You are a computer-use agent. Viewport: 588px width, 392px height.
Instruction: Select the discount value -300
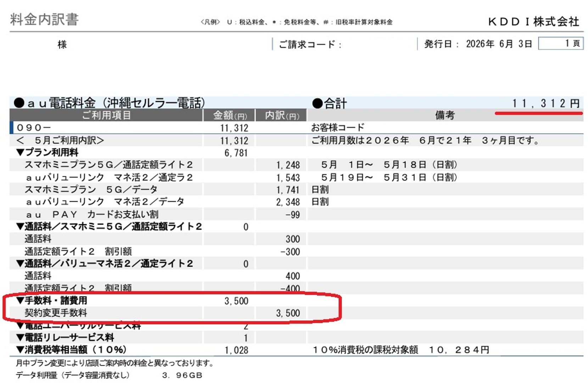(290, 252)
